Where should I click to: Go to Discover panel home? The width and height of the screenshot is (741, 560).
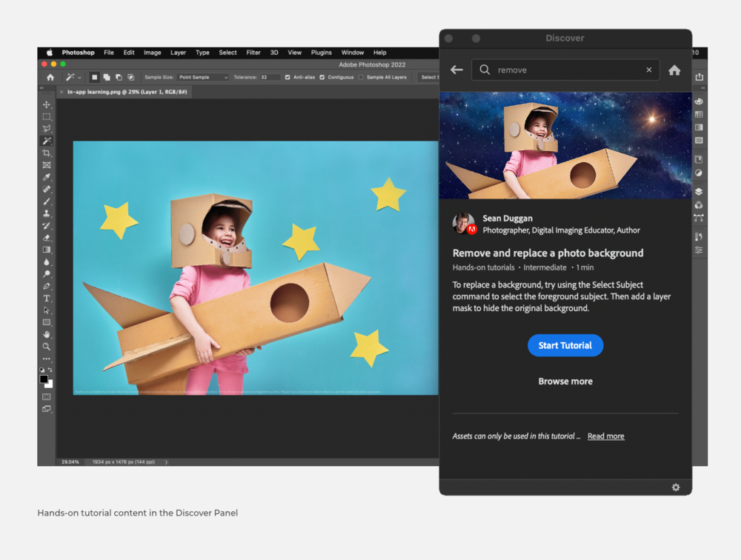pos(674,70)
